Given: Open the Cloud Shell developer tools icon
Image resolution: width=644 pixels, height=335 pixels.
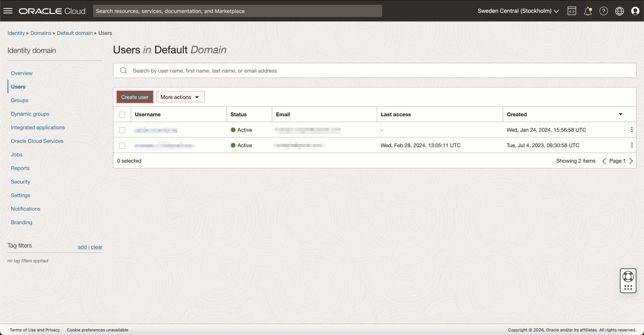Looking at the screenshot, I should (571, 11).
